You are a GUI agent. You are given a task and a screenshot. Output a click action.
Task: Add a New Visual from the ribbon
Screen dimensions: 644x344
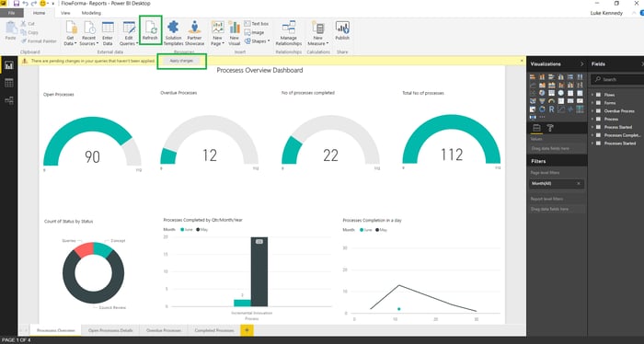(234, 33)
